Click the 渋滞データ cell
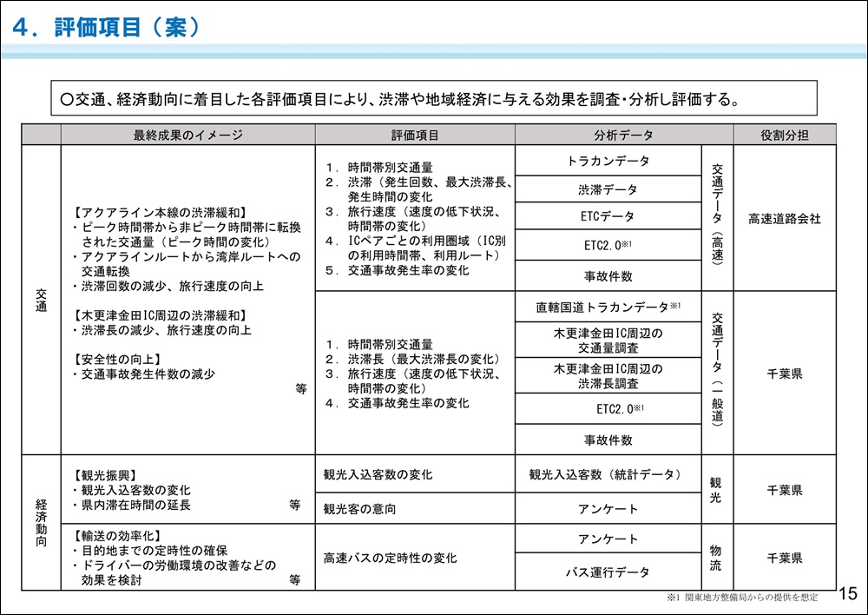Image resolution: width=868 pixels, height=615 pixels. point(608,189)
